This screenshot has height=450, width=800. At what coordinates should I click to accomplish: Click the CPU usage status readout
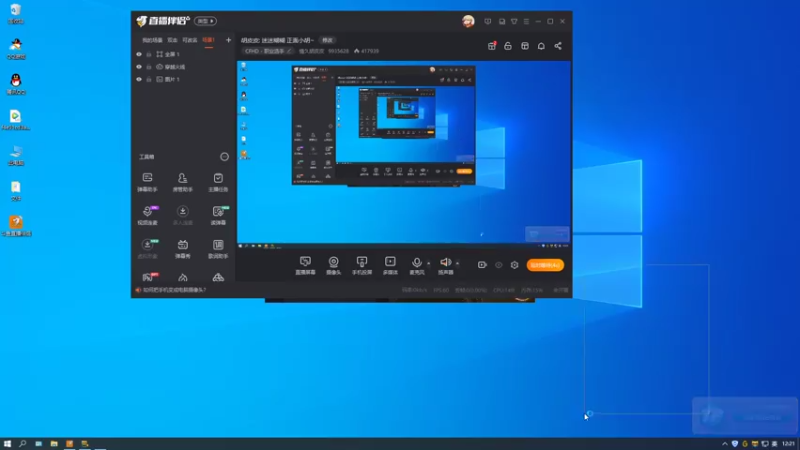(504, 290)
